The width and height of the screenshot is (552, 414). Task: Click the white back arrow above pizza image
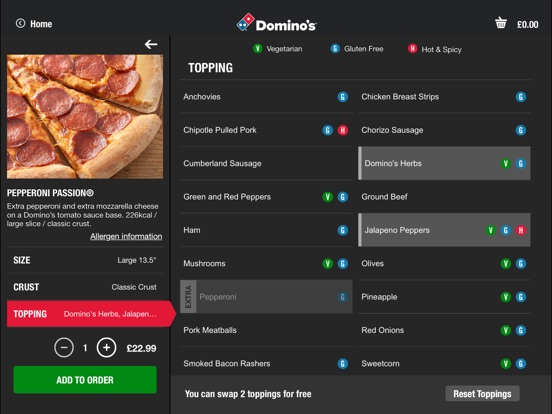[151, 44]
